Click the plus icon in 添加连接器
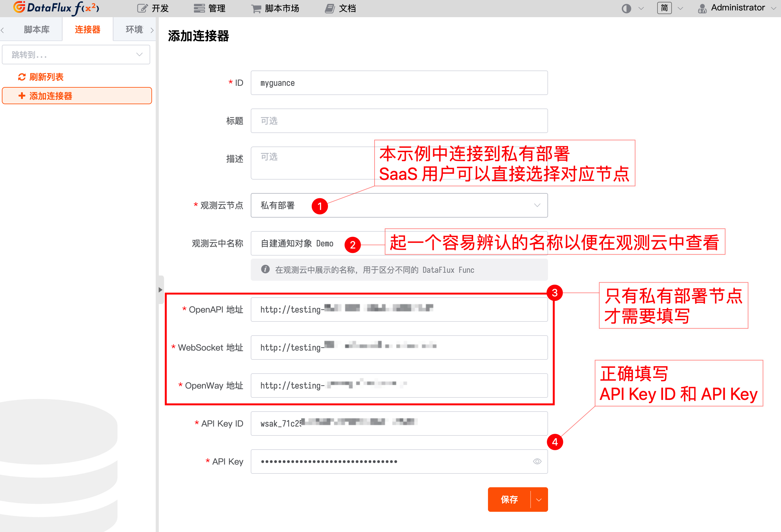 (x=22, y=96)
